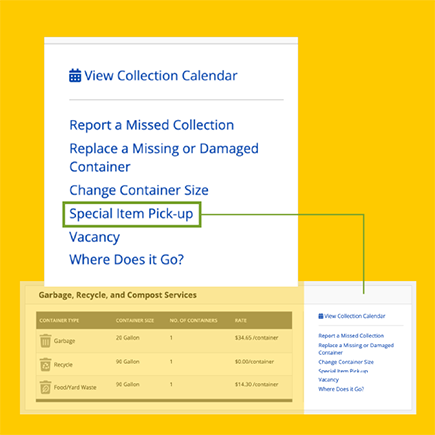The image size is (435, 435).
Task: Open small Replace a Missing or Damaged Container link
Action: 356,349
